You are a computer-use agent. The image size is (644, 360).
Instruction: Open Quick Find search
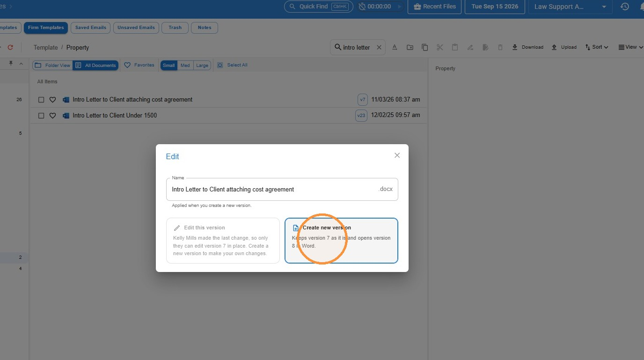point(318,7)
